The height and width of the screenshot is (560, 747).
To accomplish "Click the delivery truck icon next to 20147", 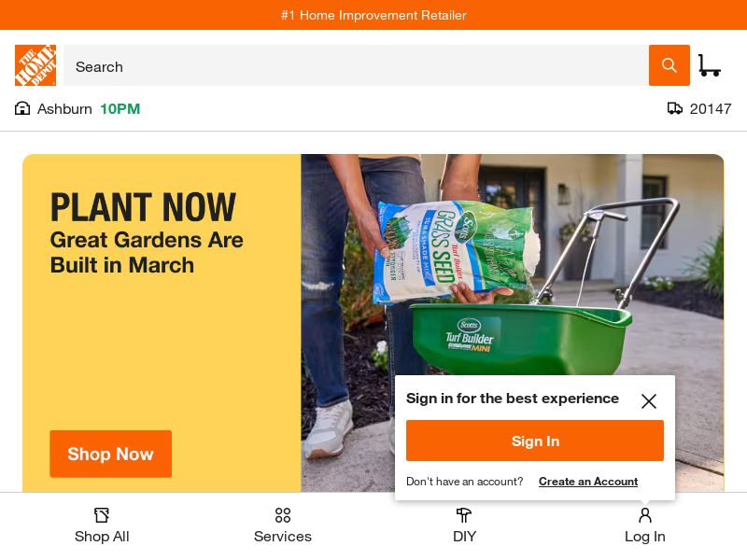I will click(675, 109).
